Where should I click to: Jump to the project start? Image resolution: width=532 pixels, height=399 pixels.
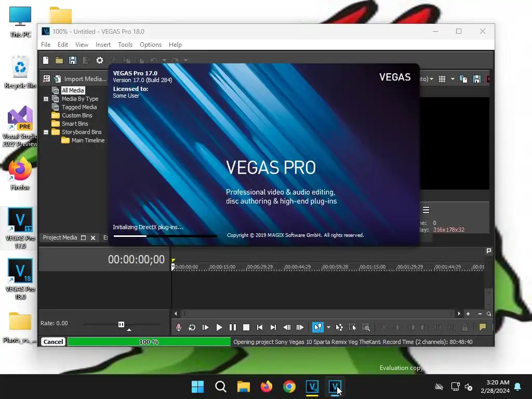pos(260,327)
